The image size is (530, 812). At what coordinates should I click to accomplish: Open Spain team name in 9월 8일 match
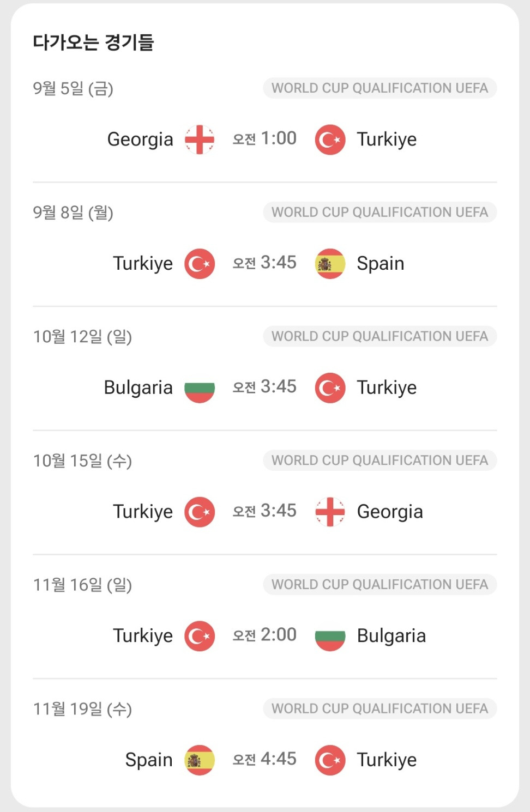(381, 264)
